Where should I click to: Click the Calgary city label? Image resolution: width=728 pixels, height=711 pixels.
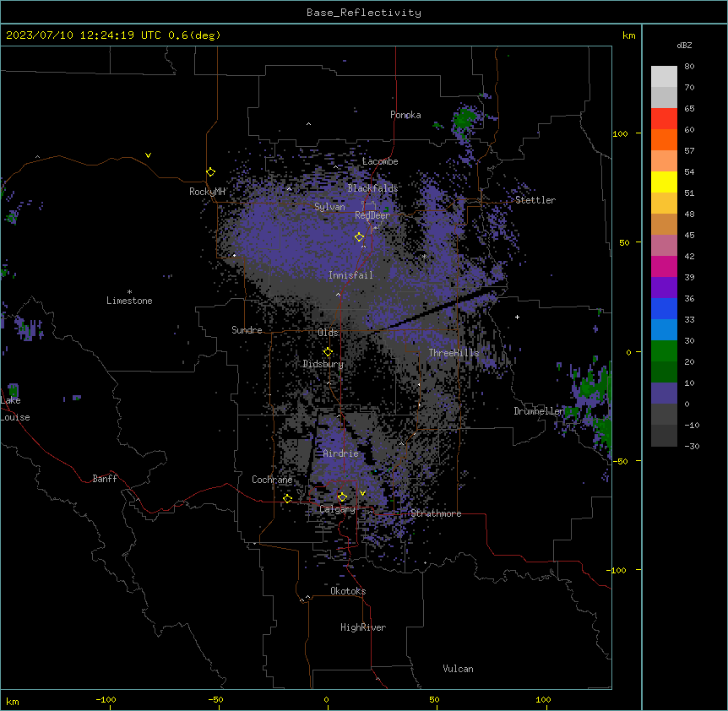click(x=337, y=509)
